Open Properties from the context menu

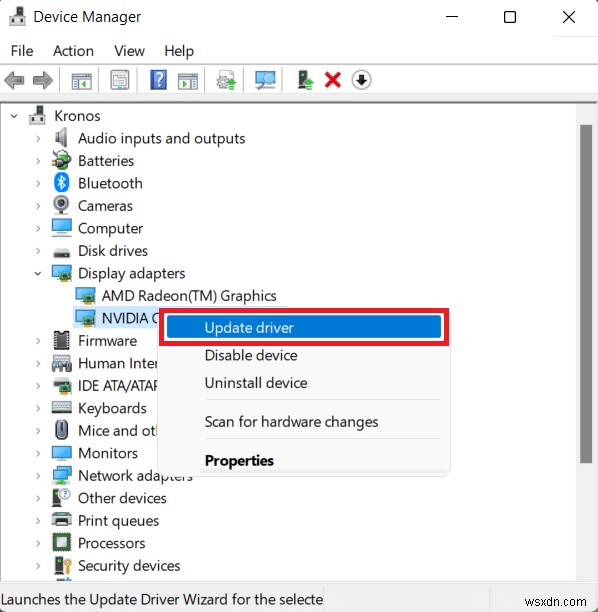[x=304, y=461]
